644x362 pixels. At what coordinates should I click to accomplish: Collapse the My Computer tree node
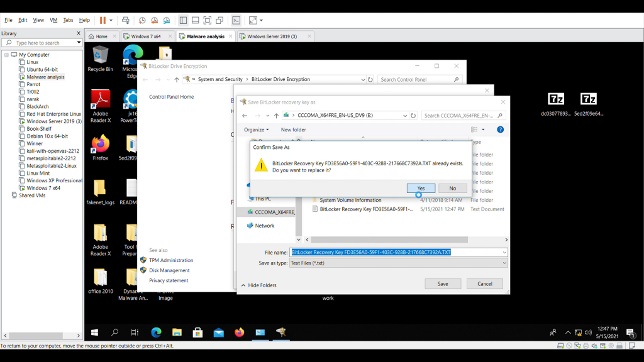tap(6, 55)
